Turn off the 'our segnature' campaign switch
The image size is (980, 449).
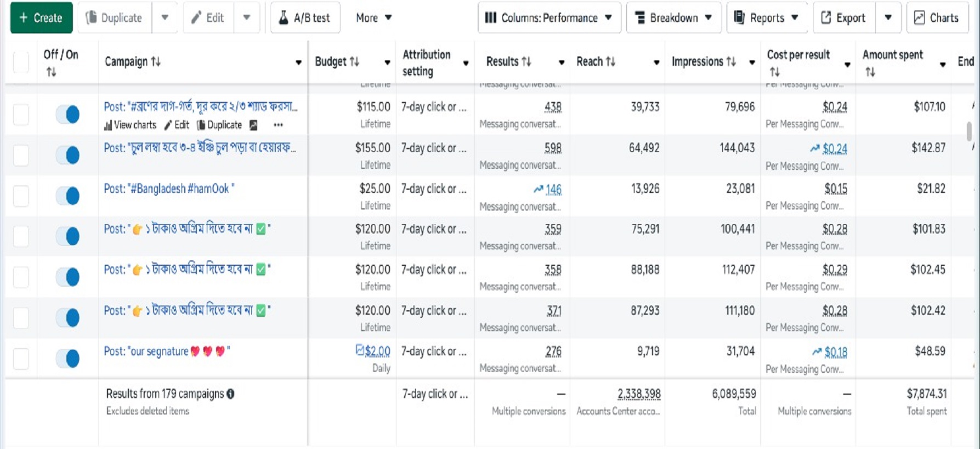[68, 359]
